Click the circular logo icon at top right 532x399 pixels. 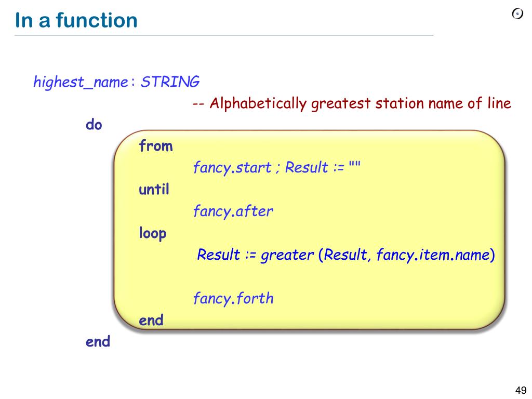(x=517, y=14)
